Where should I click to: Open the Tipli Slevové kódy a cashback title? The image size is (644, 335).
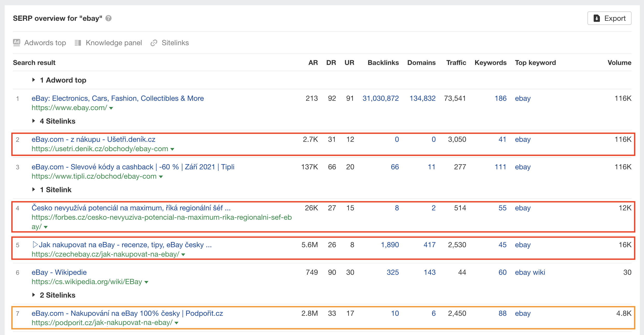tap(133, 167)
